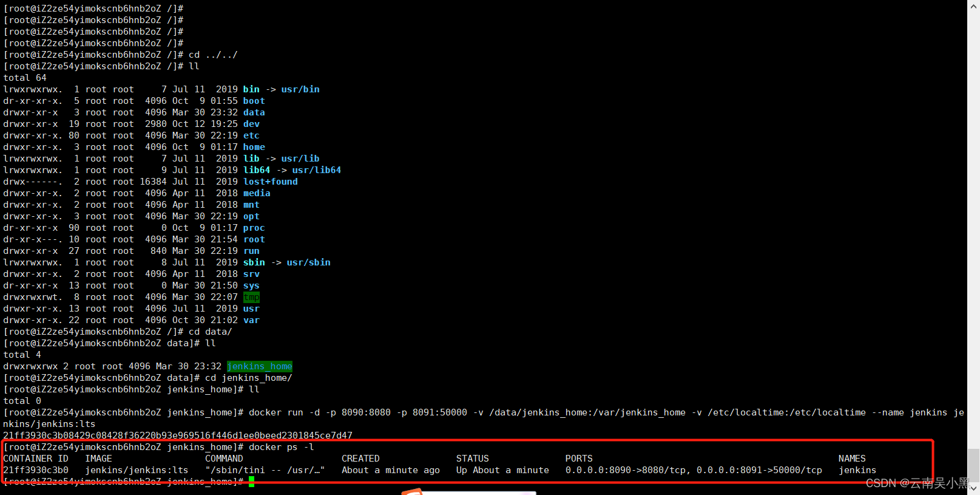Click the vertical scrollbar thumb
Screen dimensions: 980x495
[973, 465]
